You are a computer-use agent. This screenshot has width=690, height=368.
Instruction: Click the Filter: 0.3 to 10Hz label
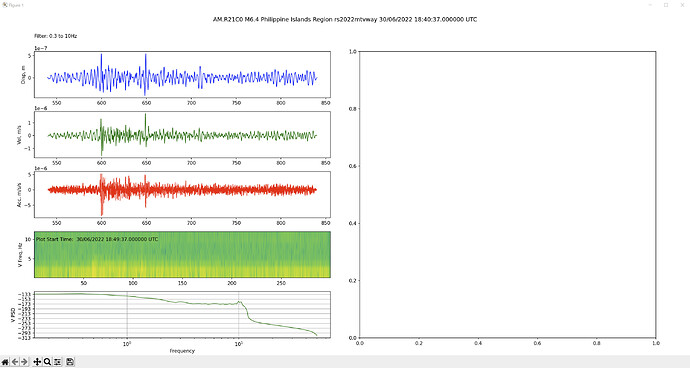click(x=55, y=36)
